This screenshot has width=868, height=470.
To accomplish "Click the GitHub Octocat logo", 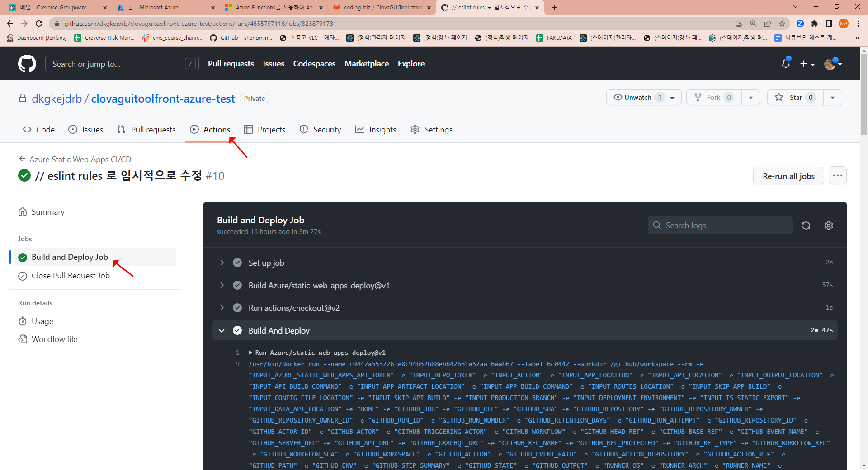I will coord(27,64).
